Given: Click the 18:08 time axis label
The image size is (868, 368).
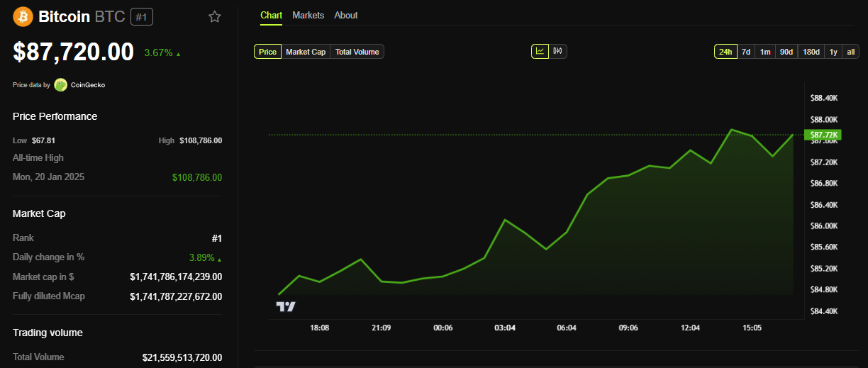Looking at the screenshot, I should 320,328.
